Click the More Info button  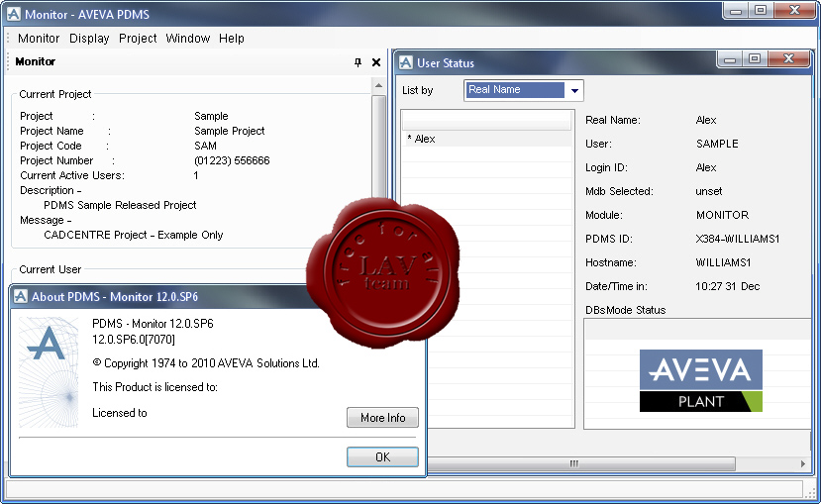382,418
